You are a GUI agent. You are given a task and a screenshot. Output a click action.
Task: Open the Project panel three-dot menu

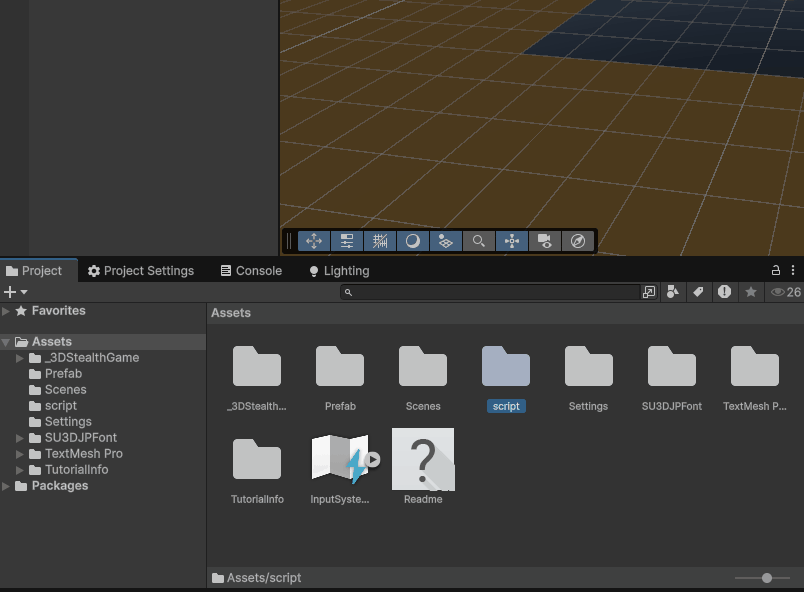(x=794, y=271)
